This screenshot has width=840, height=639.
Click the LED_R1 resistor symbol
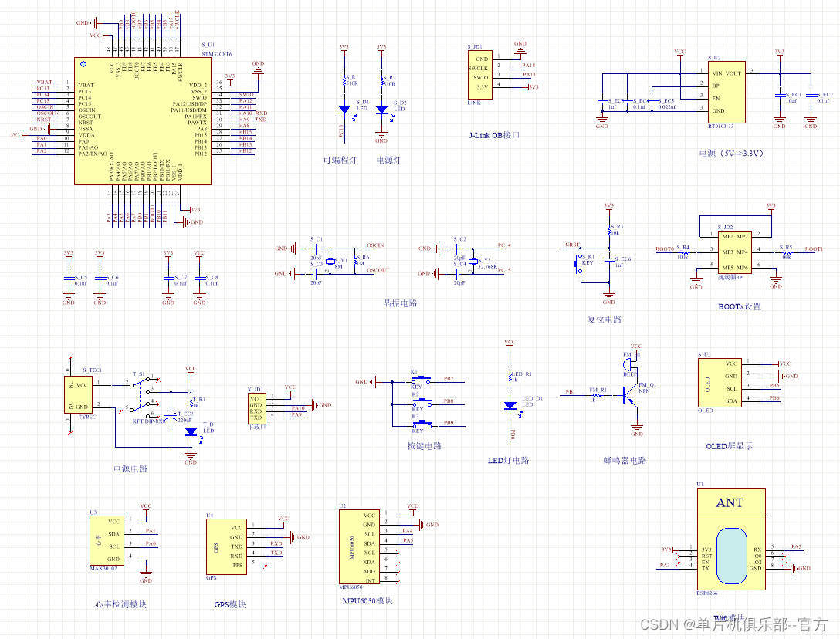click(x=510, y=377)
